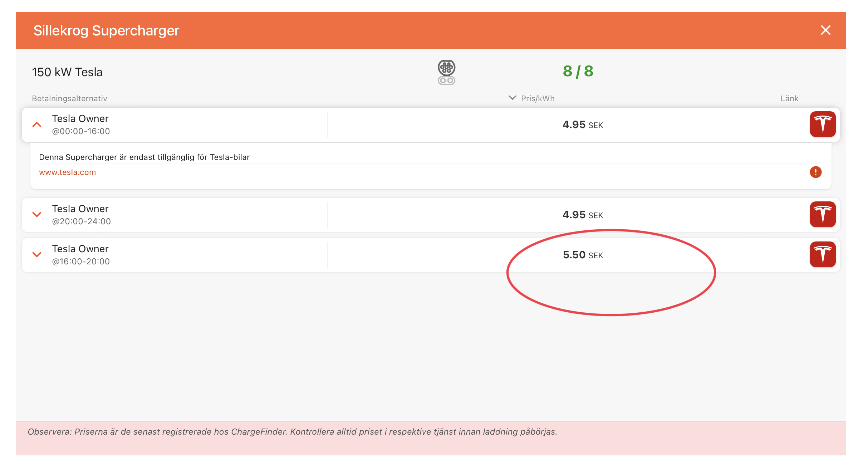Image resolution: width=868 pixels, height=474 pixels.
Task: Select the 4.95 SEK price for 00:00-16:00
Action: [x=583, y=125]
